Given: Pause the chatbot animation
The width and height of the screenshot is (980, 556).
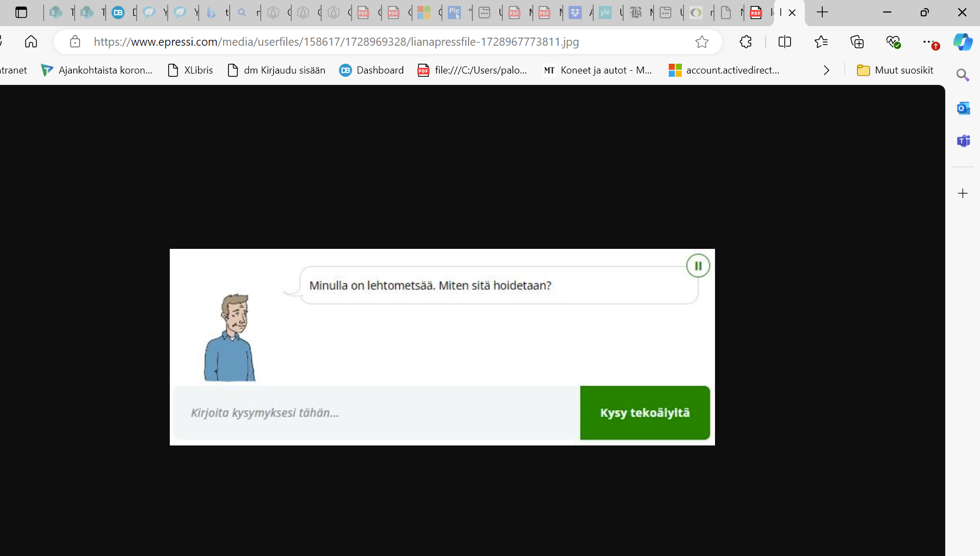Looking at the screenshot, I should pyautogui.click(x=698, y=265).
